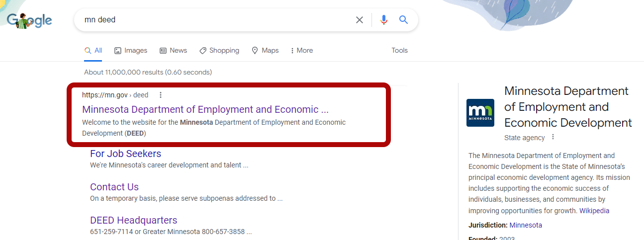Focus the search field containing mn deed
Image resolution: width=644 pixels, height=240 pixels.
[214, 20]
